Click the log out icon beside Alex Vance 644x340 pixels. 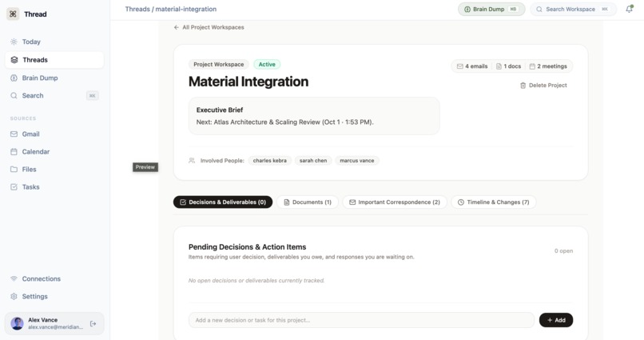click(93, 323)
